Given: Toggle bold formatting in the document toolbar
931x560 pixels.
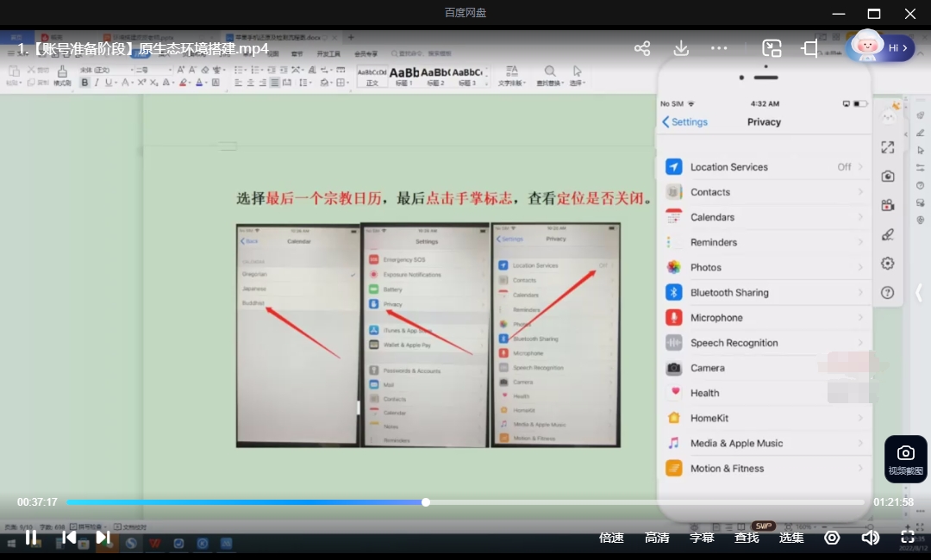Looking at the screenshot, I should pyautogui.click(x=84, y=83).
